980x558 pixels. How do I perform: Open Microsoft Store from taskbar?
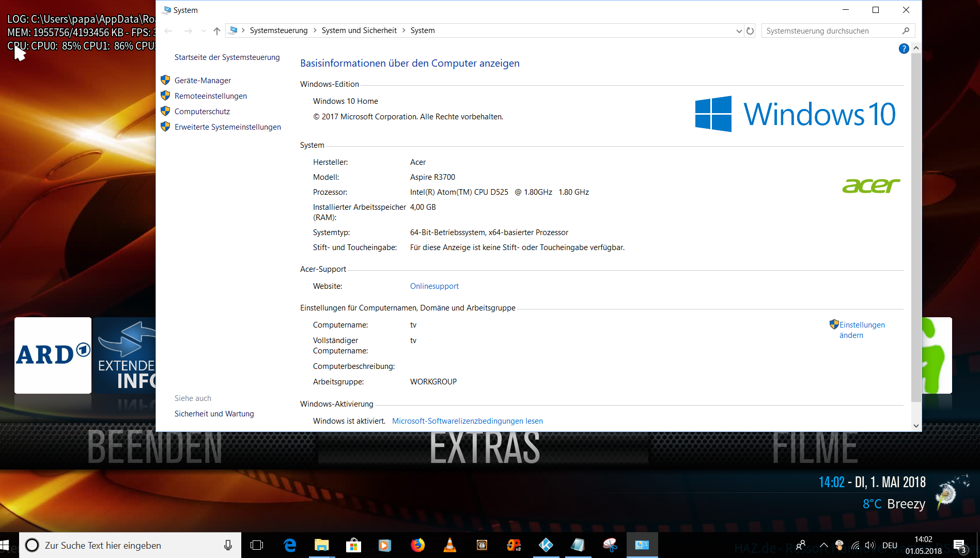click(x=354, y=545)
